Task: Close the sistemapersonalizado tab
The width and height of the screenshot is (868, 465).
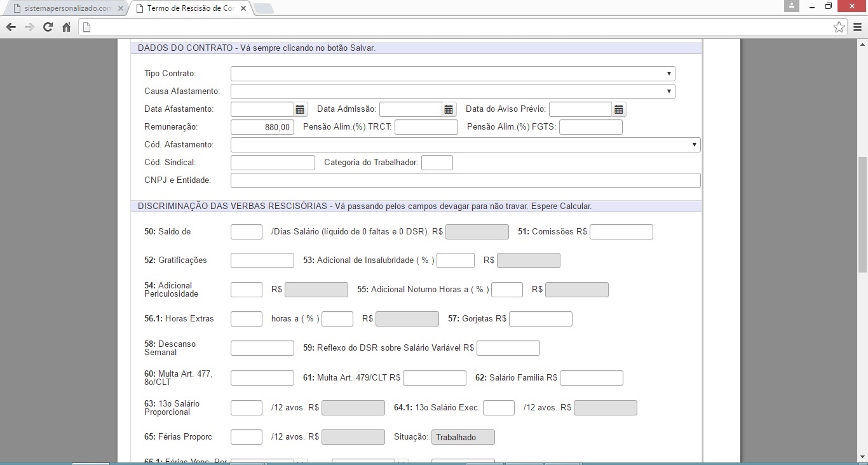Action: click(121, 9)
